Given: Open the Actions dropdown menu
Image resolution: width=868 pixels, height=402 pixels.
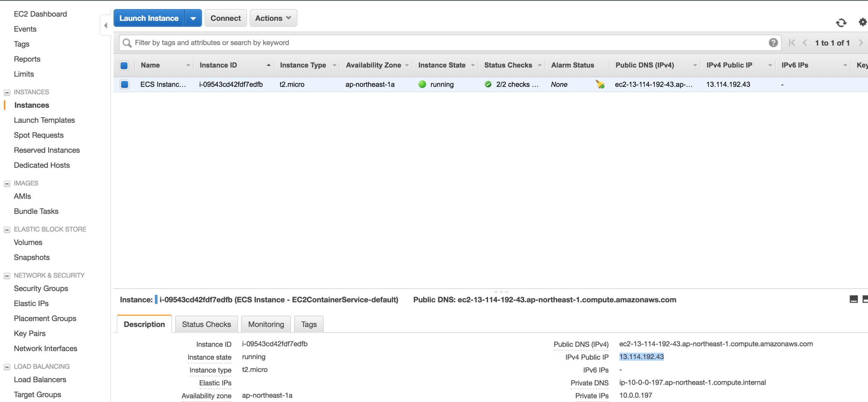Looking at the screenshot, I should 273,18.
